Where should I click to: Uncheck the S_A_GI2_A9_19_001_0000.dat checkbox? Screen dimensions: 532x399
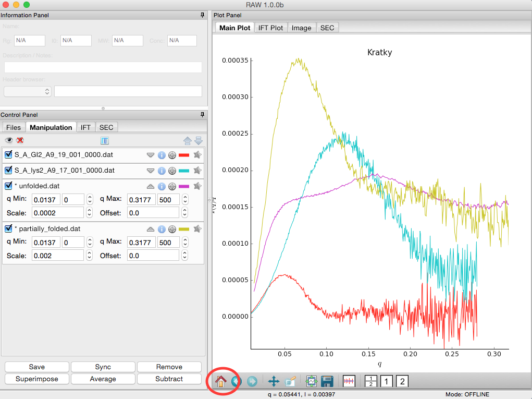pyautogui.click(x=8, y=154)
